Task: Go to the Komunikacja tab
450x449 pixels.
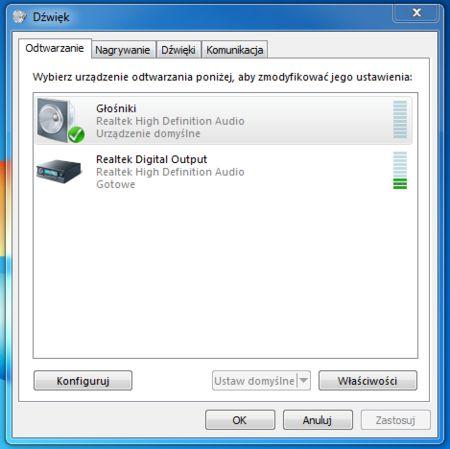Action: (235, 50)
